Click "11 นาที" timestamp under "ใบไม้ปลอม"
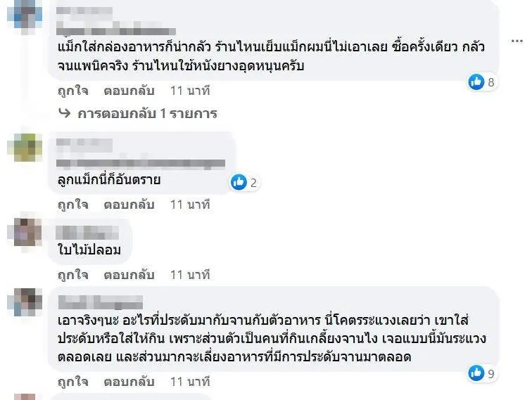Viewport: 532px width, 400px height. point(190,274)
